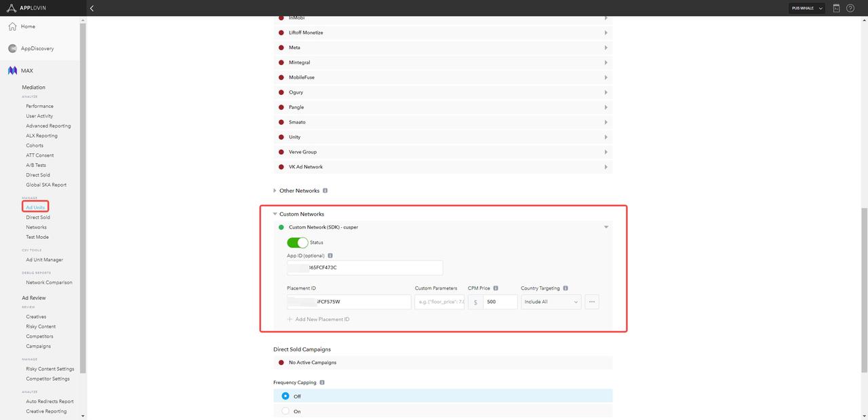Open Global SKA Report in the sidebar
This screenshot has height=420, width=868.
tap(46, 185)
